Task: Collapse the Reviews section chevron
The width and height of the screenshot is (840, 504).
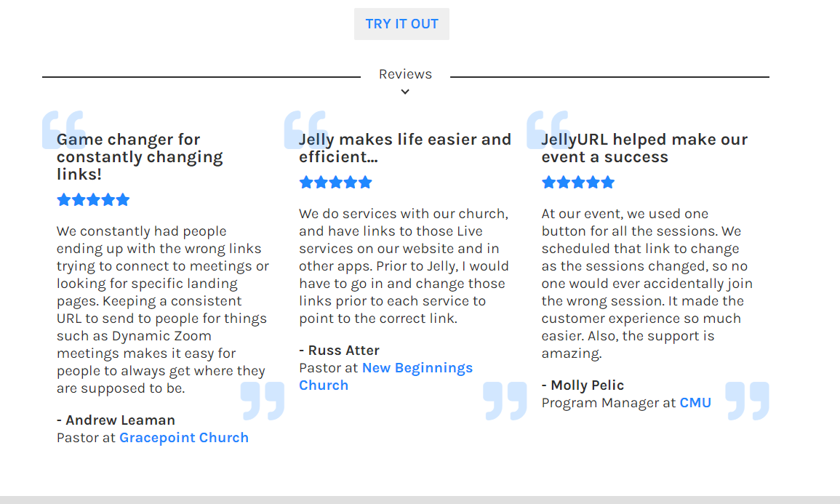Action: pyautogui.click(x=405, y=92)
